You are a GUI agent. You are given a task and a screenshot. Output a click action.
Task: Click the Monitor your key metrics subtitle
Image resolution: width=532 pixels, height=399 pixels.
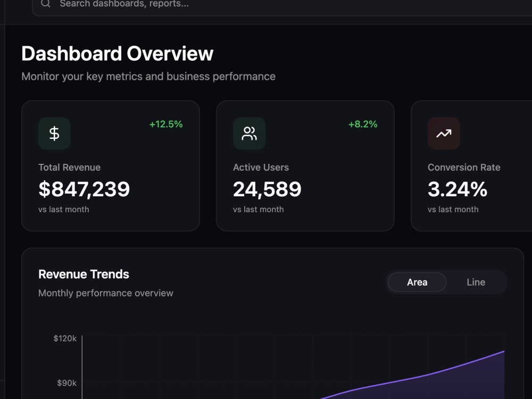click(x=148, y=76)
